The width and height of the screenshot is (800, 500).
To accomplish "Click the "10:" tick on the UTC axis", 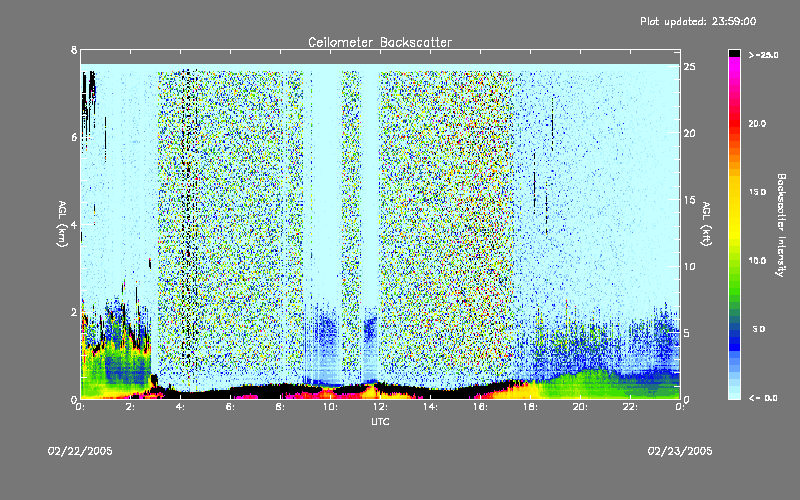I will [330, 407].
